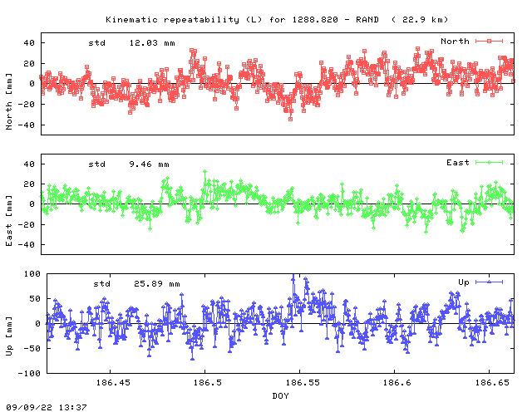Click the 'Up [mm]' axis label
Image resolution: width=532 pixels, height=412 pixels.
pyautogui.click(x=9, y=336)
